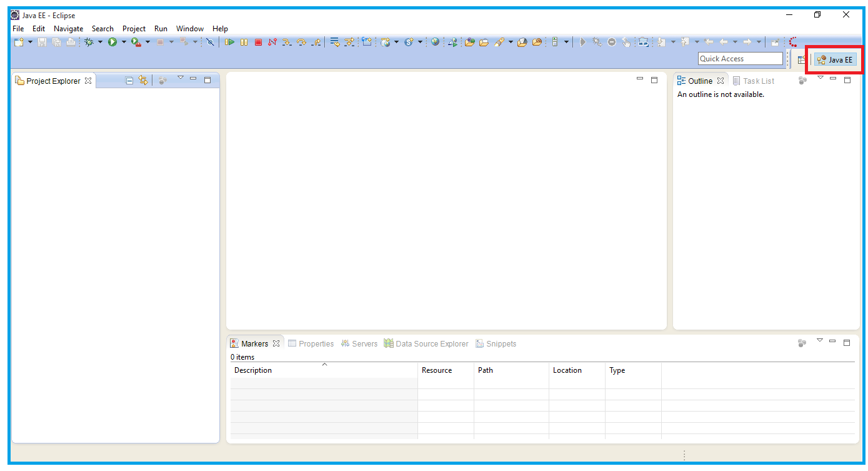The height and width of the screenshot is (471, 868).
Task: Open Project Explorer View Menu triangle
Action: (x=180, y=78)
